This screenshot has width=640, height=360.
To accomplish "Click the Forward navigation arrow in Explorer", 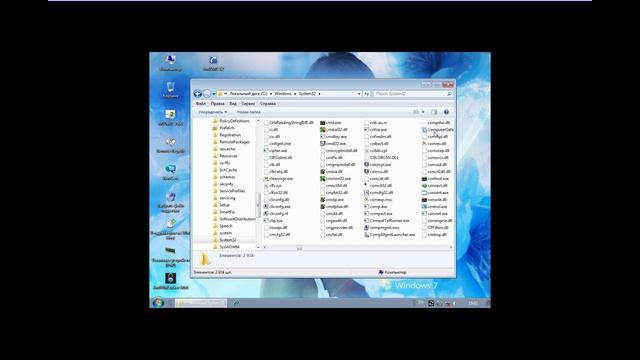I will 207,94.
